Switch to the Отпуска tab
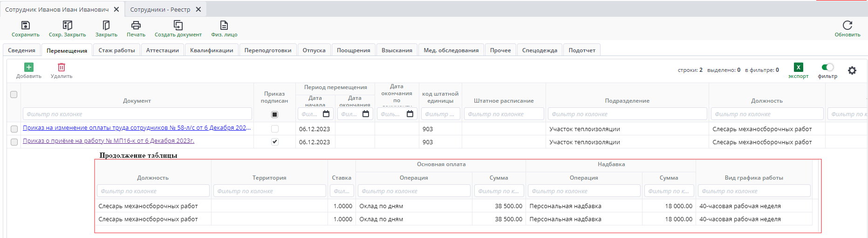Image resolution: width=868 pixels, height=238 pixels. (314, 50)
